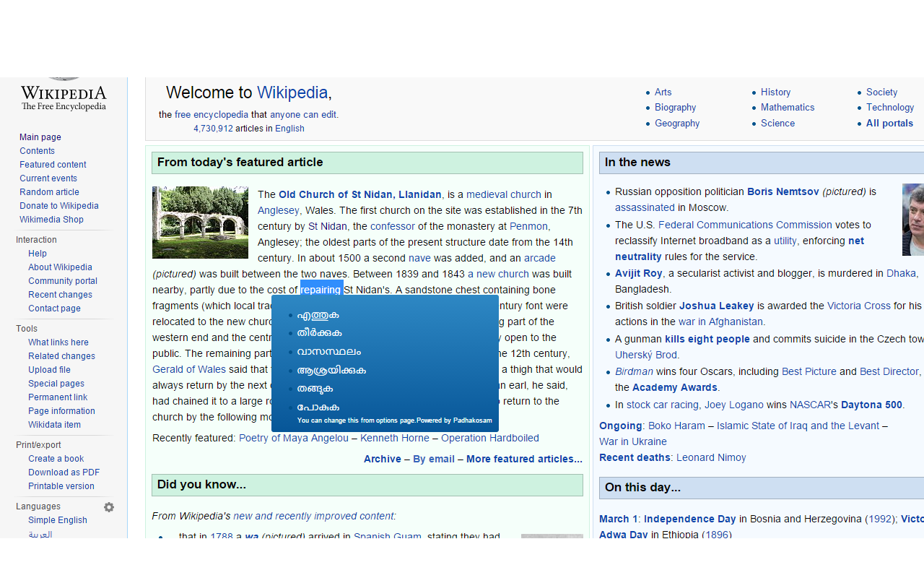Open the Biography portal
Screen dimensions: 924x578
(675, 108)
